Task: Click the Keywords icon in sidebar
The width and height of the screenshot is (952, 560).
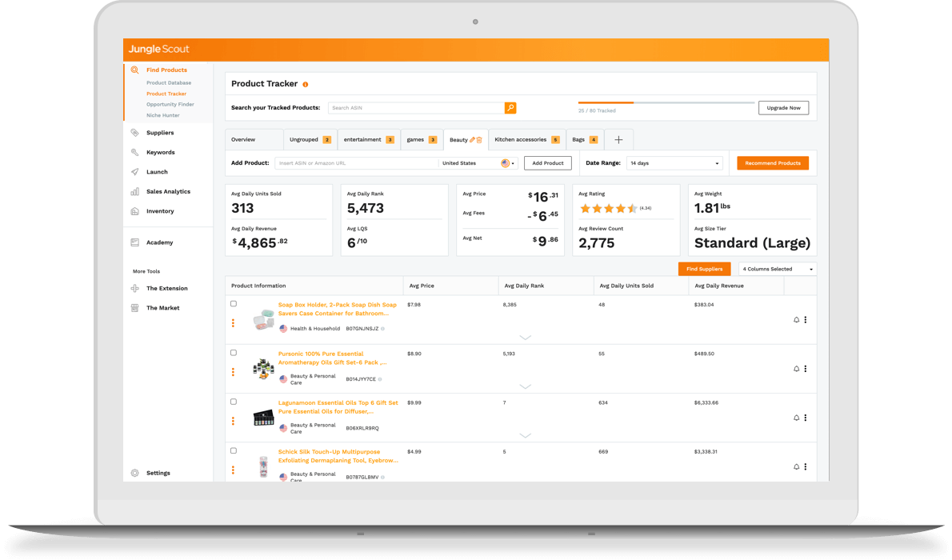Action: (134, 153)
